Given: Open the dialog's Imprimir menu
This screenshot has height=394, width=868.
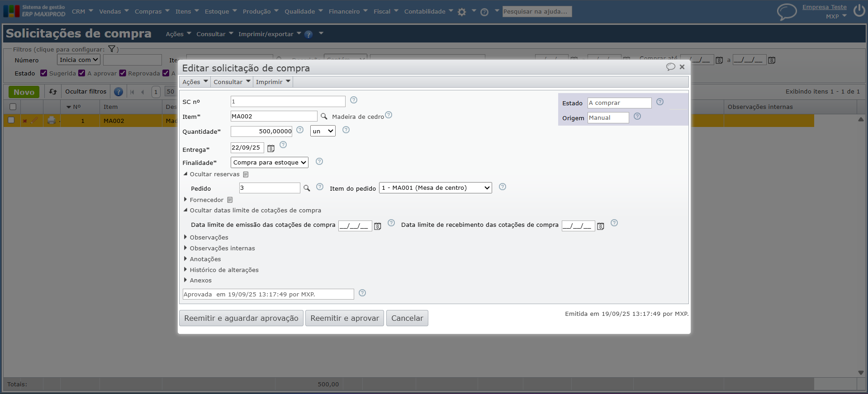Looking at the screenshot, I should click(273, 82).
